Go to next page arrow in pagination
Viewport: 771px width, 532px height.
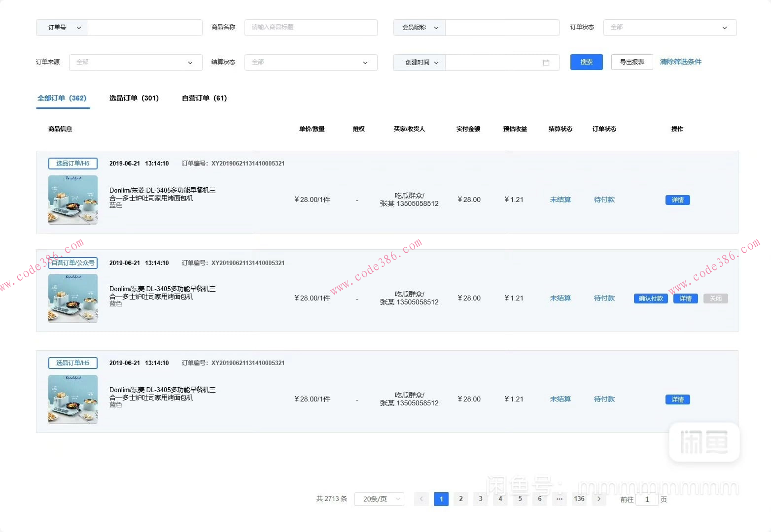point(599,499)
